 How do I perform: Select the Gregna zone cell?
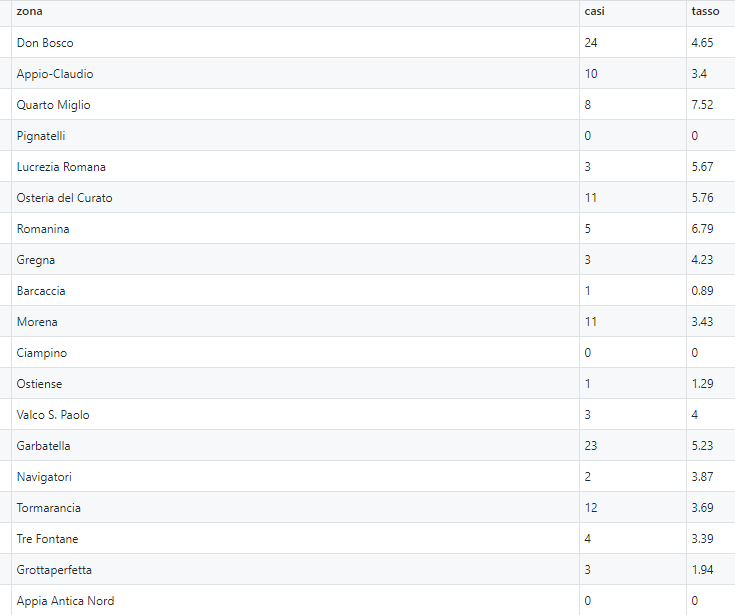(295, 259)
